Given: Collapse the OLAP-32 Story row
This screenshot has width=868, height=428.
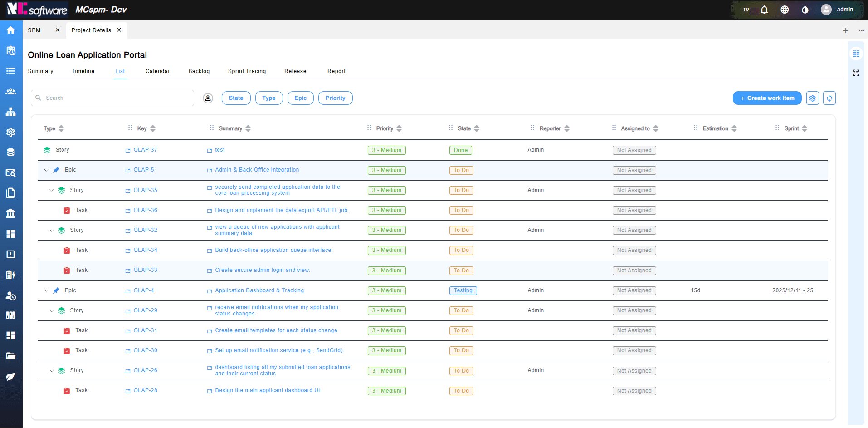Looking at the screenshot, I should tap(52, 231).
